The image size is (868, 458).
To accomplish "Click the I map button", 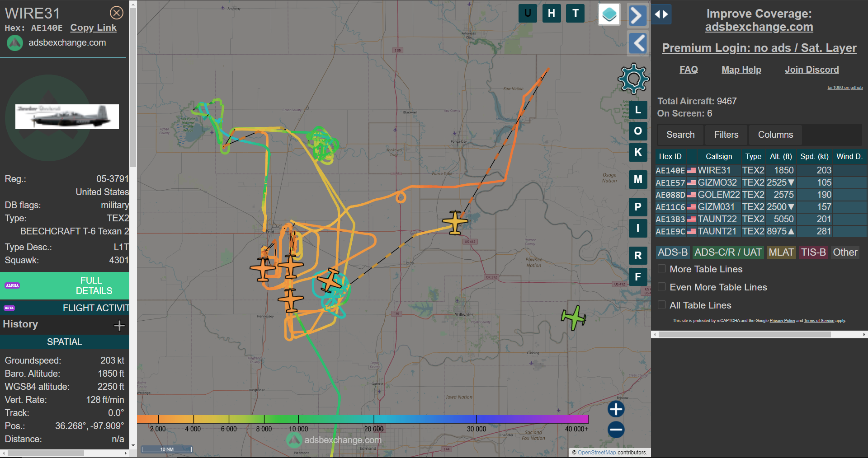I will [x=638, y=228].
